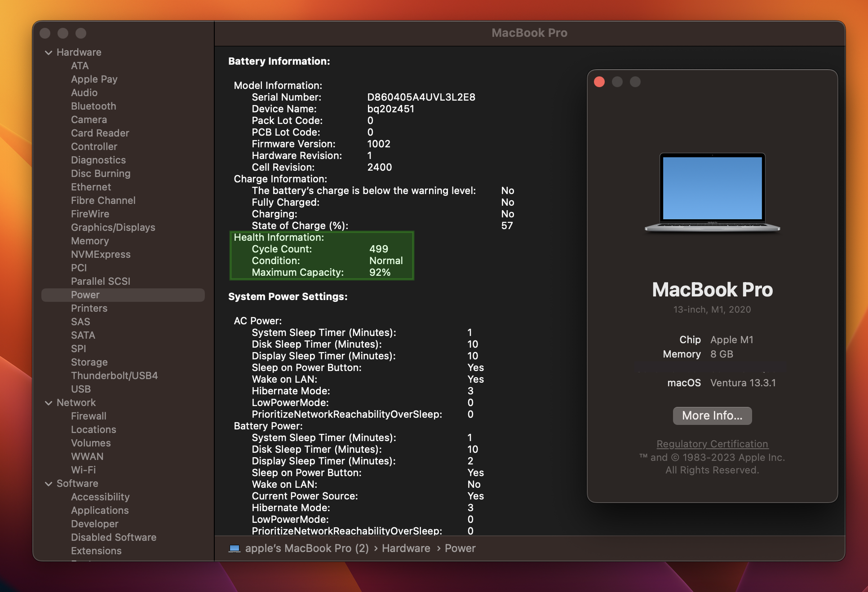868x592 pixels.
Task: Select Wi-Fi under Network
Action: (83, 470)
